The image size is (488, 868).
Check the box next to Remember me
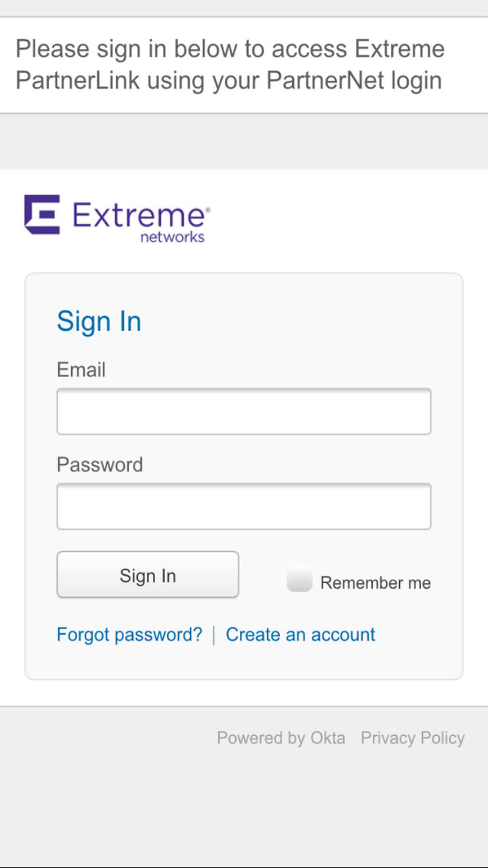(x=298, y=579)
